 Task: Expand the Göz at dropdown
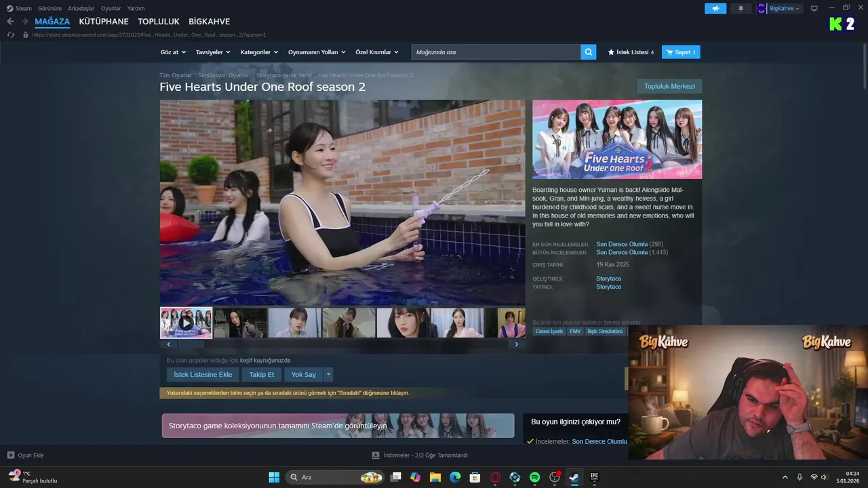coord(173,52)
